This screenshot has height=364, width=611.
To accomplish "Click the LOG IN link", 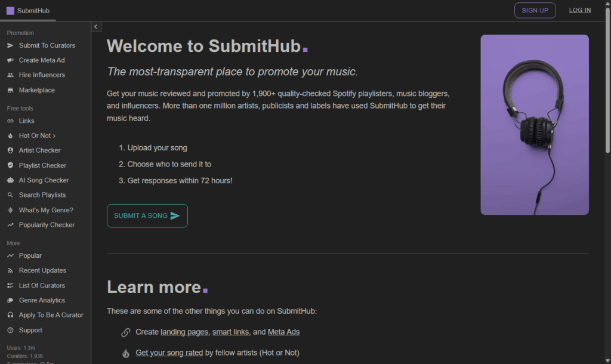I will [x=580, y=10].
